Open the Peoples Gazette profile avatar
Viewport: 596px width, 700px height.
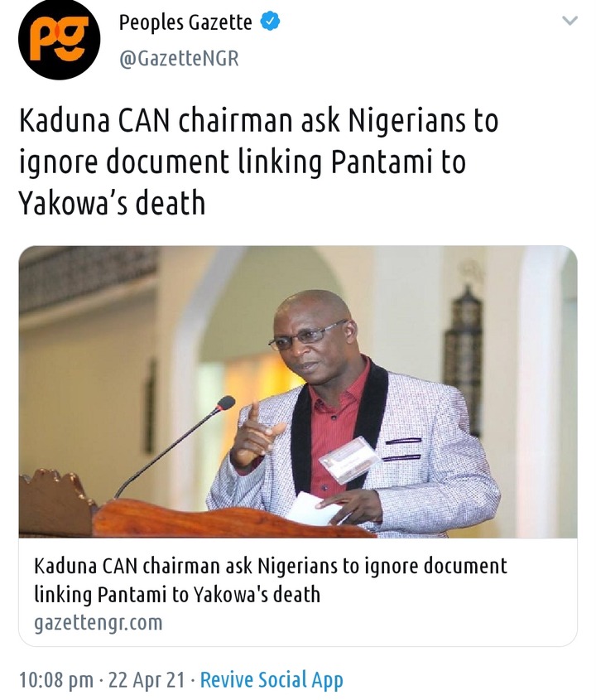point(59,39)
